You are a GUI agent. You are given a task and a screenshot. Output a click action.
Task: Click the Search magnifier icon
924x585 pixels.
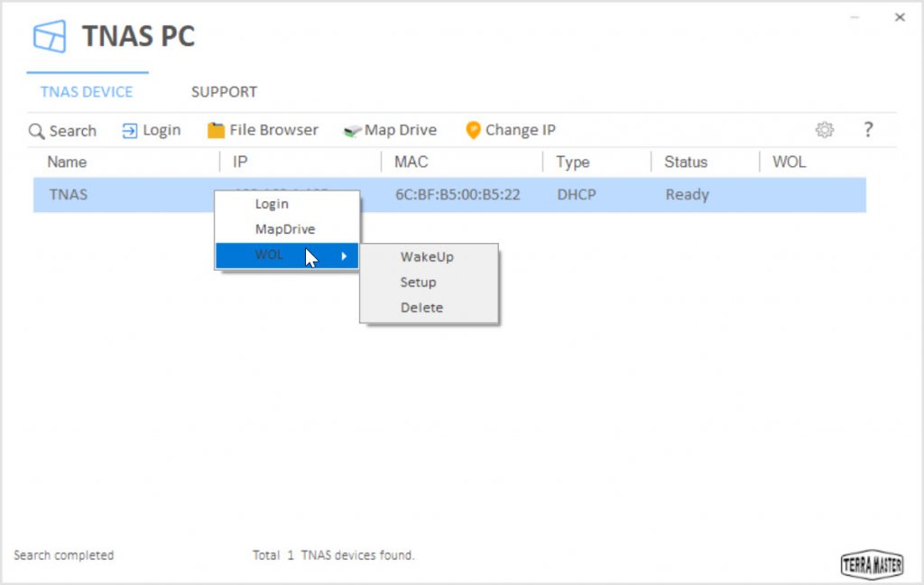point(36,131)
